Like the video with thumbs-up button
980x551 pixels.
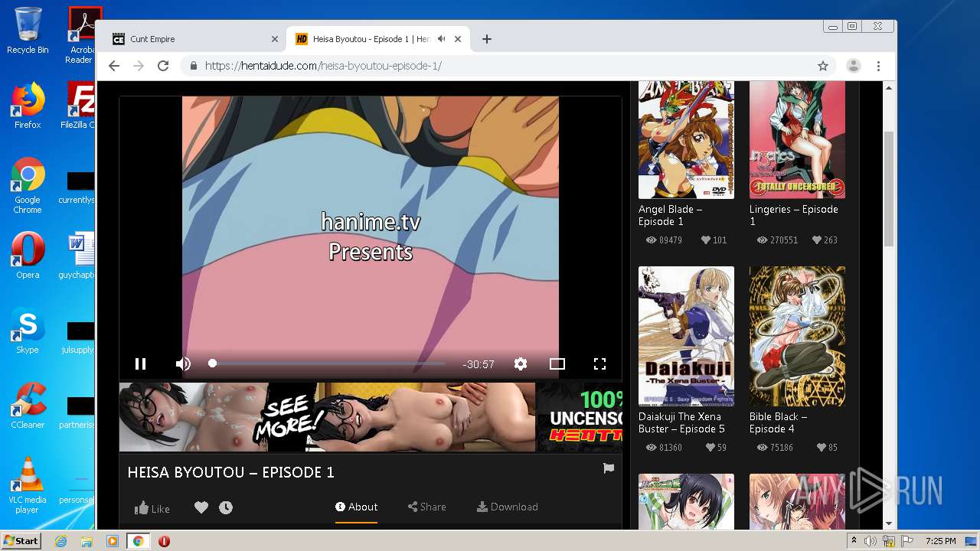tap(152, 508)
